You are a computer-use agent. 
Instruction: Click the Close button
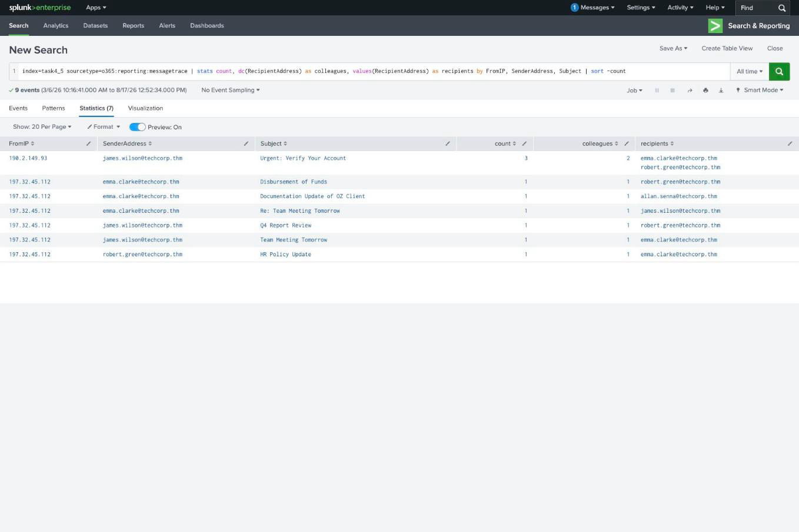[x=775, y=48]
